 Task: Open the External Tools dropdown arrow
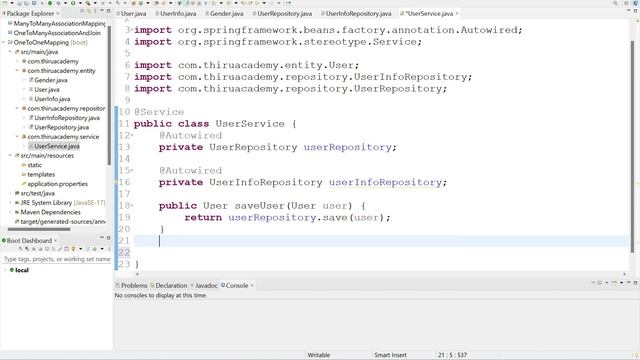(95, 3)
